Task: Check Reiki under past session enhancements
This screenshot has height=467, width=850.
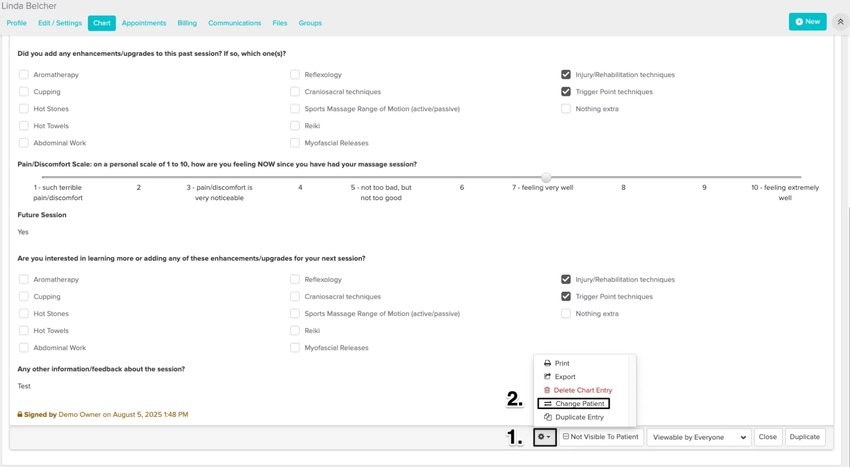Action: [295, 126]
